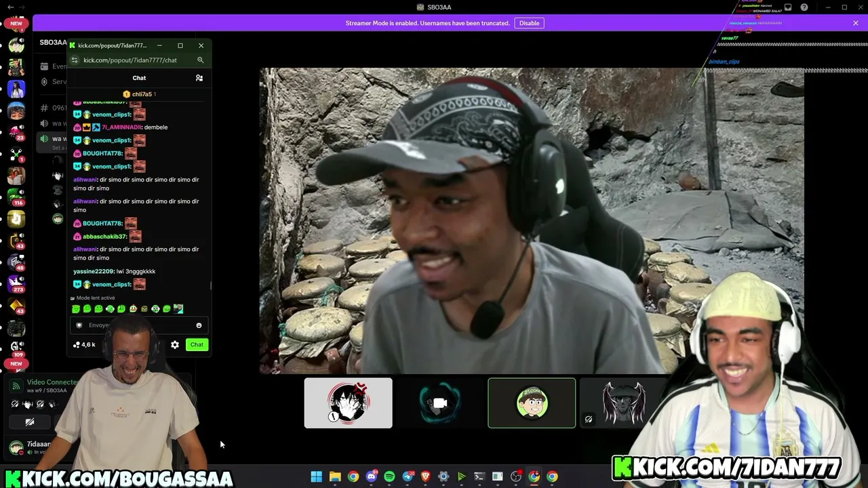This screenshot has width=868, height=488.
Task: Open File Explorer from the taskbar
Action: (335, 476)
